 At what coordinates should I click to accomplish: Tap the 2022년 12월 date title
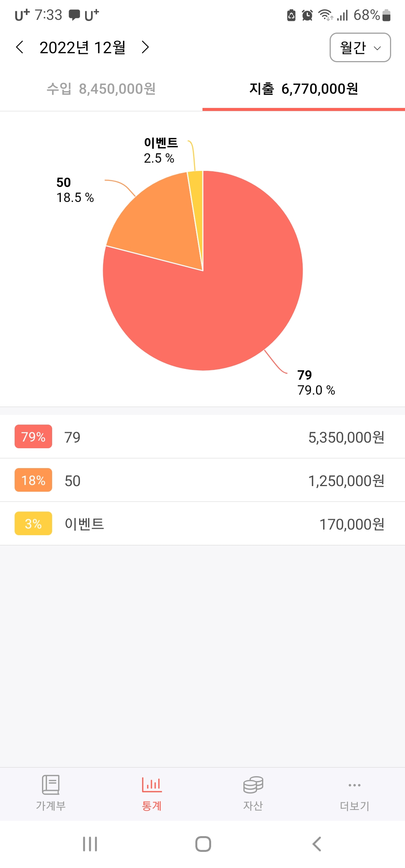pyautogui.click(x=82, y=48)
